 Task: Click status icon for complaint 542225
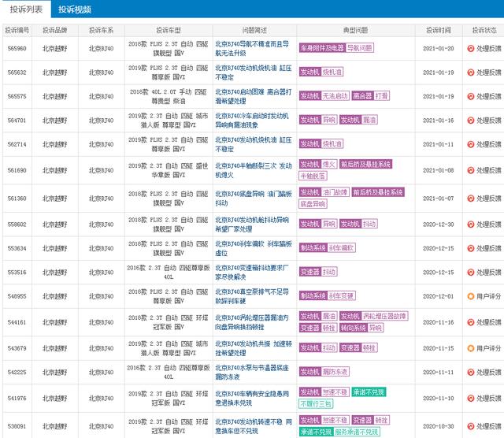471,372
